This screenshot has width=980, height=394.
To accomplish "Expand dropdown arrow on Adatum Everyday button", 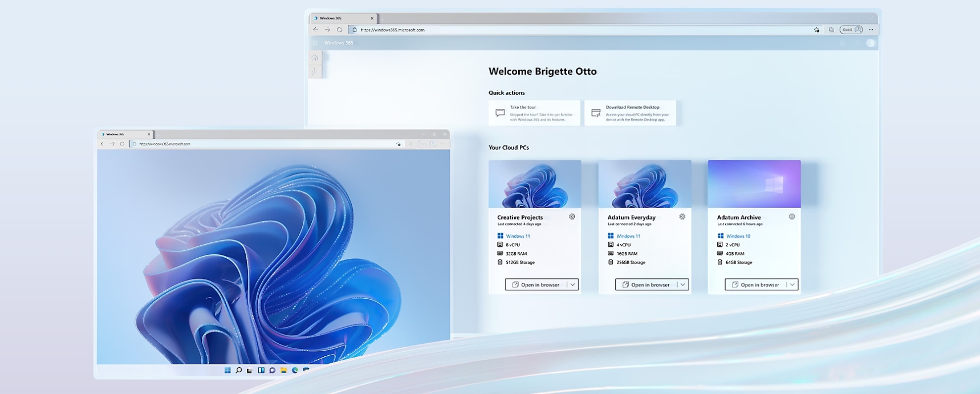I will pyautogui.click(x=683, y=285).
